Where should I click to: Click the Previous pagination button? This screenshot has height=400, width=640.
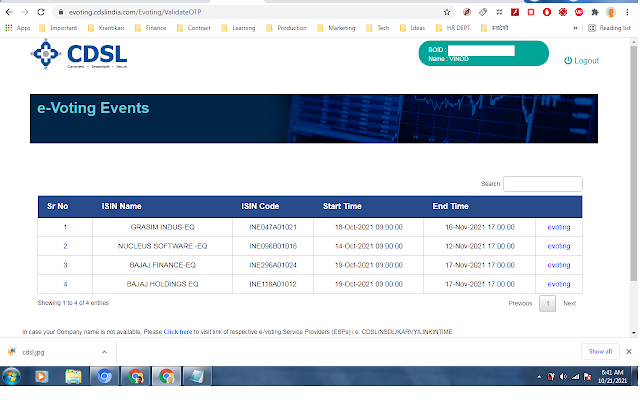(520, 303)
